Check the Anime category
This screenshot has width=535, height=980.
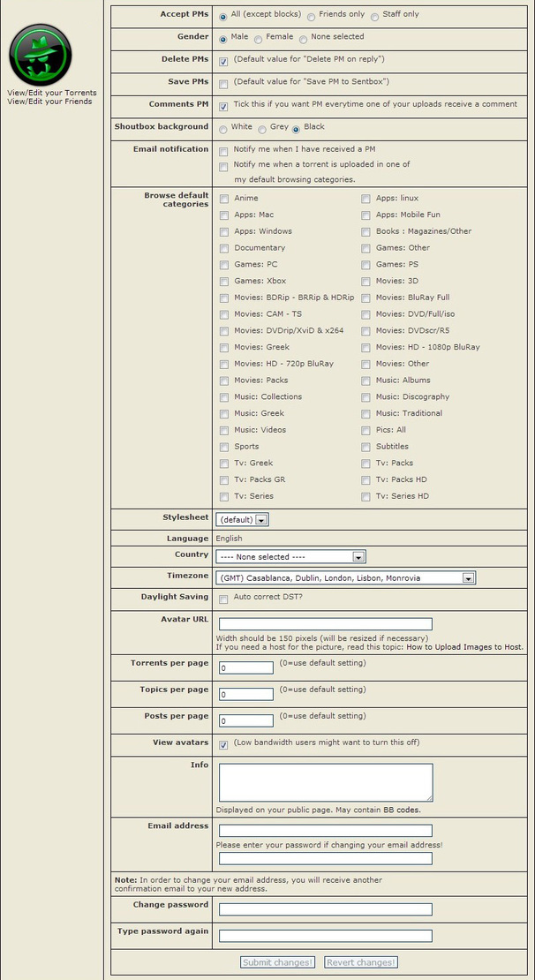pyautogui.click(x=223, y=199)
